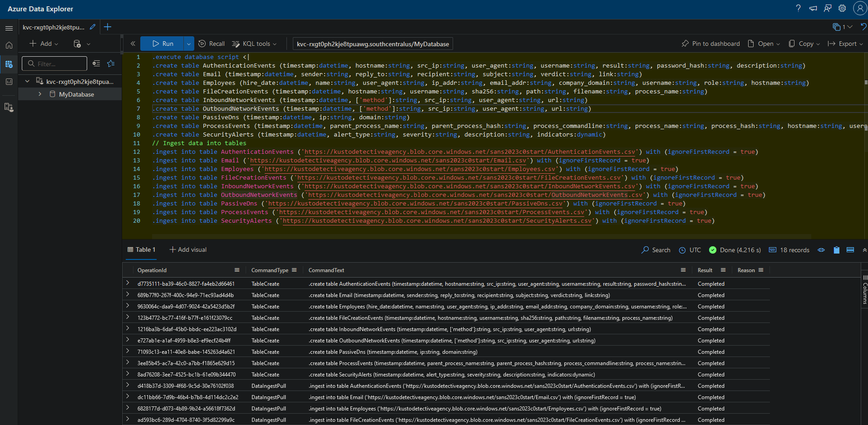Image resolution: width=868 pixels, height=425 pixels.
Task: Open the feedback megaphone icon
Action: 813,8
